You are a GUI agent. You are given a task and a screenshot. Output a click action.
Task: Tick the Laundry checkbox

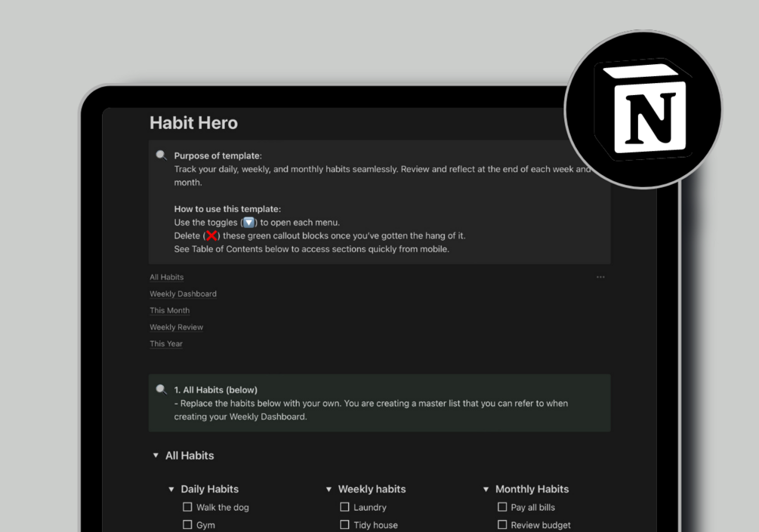point(344,507)
